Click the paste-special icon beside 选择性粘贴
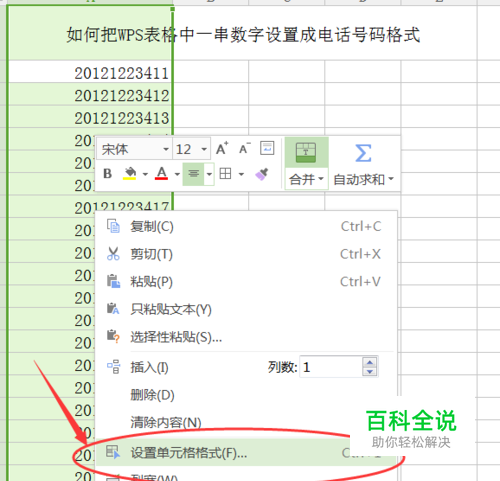500x481 pixels. [113, 336]
